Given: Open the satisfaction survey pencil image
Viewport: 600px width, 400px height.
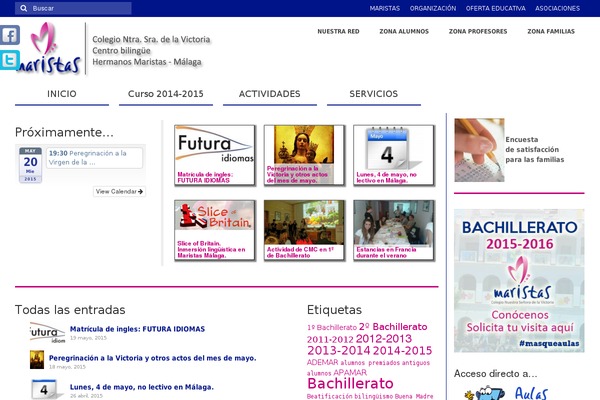Looking at the screenshot, I should tap(479, 150).
